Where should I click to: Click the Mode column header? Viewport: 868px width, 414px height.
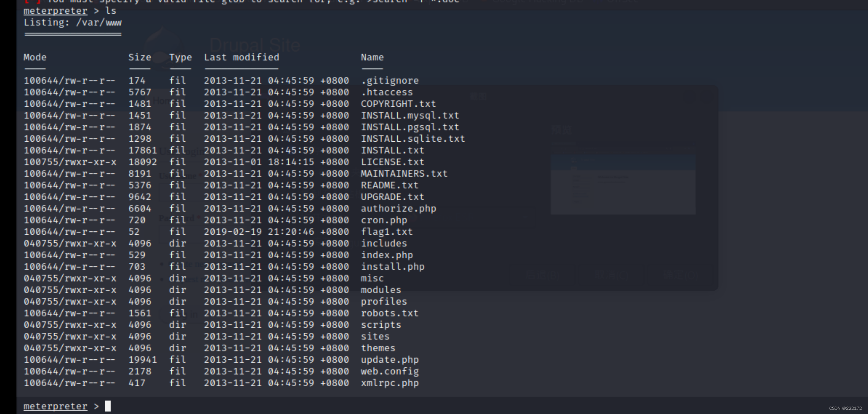point(35,57)
